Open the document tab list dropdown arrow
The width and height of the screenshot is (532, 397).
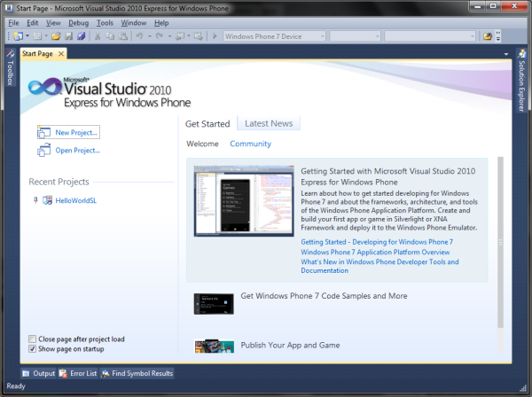tap(506, 54)
